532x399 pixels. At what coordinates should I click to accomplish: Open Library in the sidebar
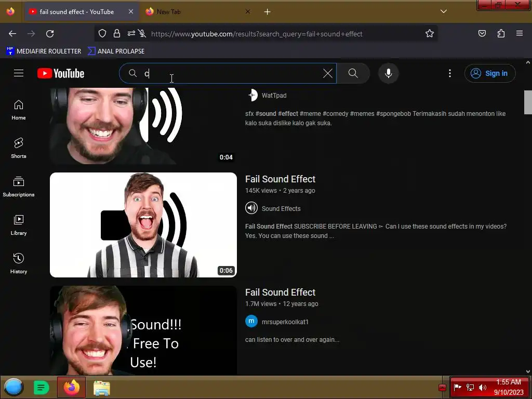point(19,225)
